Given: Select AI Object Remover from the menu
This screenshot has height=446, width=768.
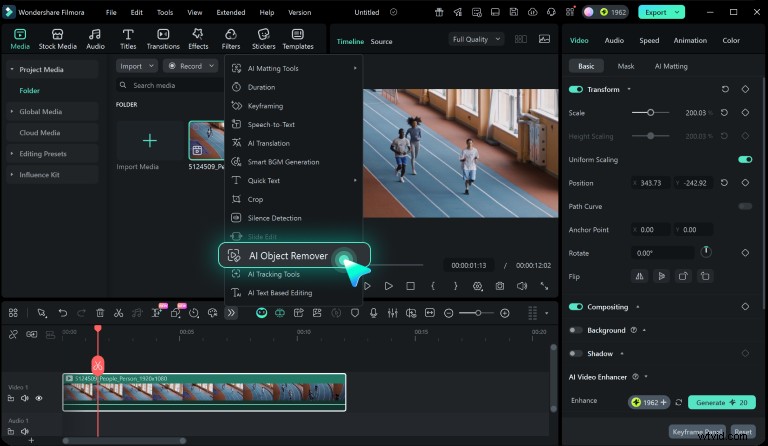Looking at the screenshot, I should coord(288,256).
